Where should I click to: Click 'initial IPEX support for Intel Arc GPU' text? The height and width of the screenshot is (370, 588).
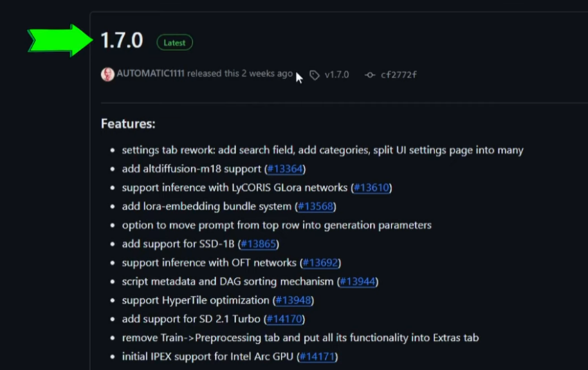coord(208,356)
